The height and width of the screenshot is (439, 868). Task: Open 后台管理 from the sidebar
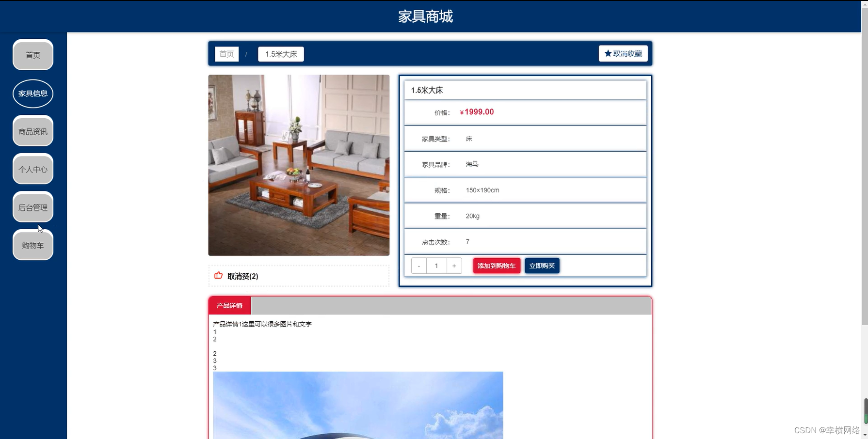tap(32, 207)
